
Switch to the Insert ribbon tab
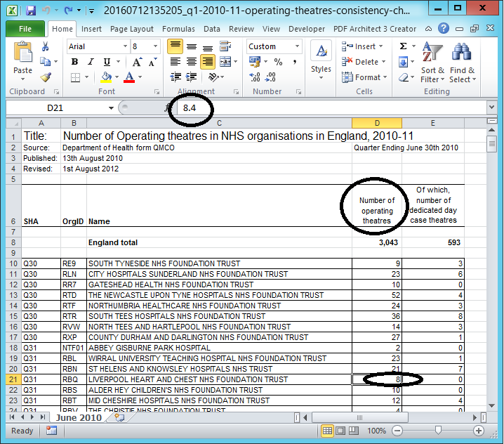click(x=91, y=29)
